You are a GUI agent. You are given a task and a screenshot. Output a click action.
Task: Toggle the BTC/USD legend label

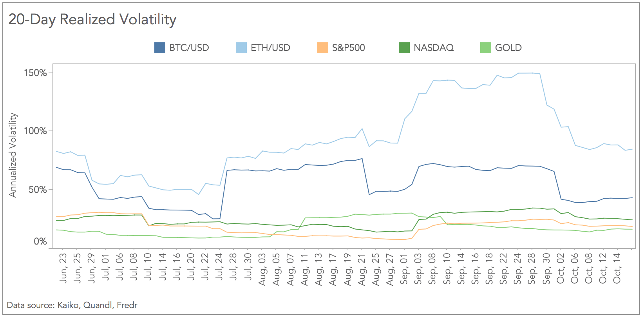[x=189, y=48]
